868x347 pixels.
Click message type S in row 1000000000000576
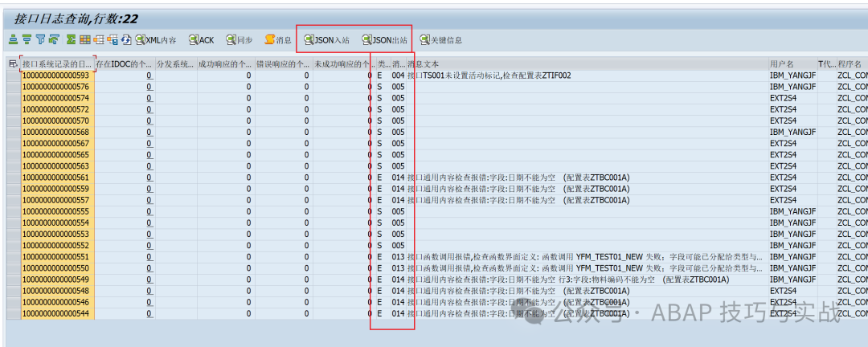[379, 87]
